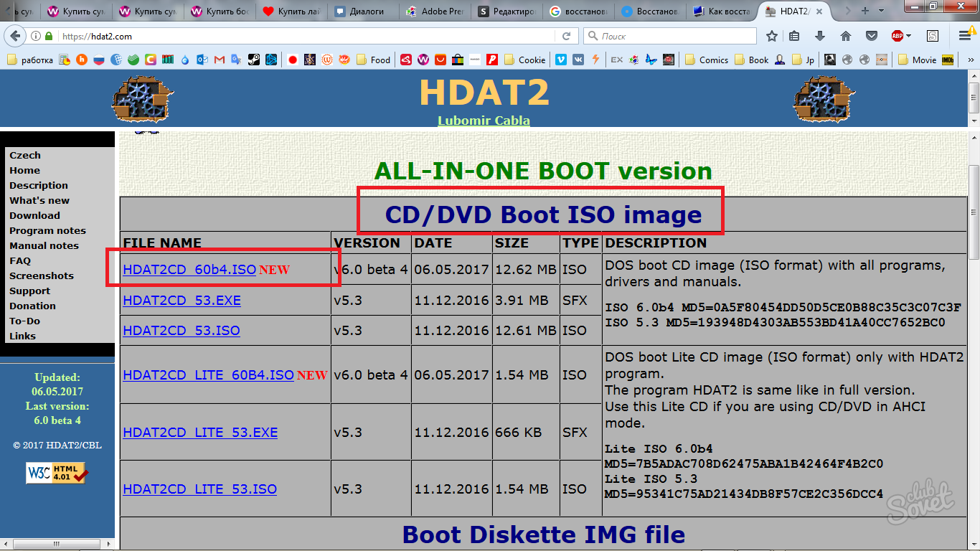The height and width of the screenshot is (551, 980).
Task: Open the Outlook bookmark icon
Action: coord(202,60)
